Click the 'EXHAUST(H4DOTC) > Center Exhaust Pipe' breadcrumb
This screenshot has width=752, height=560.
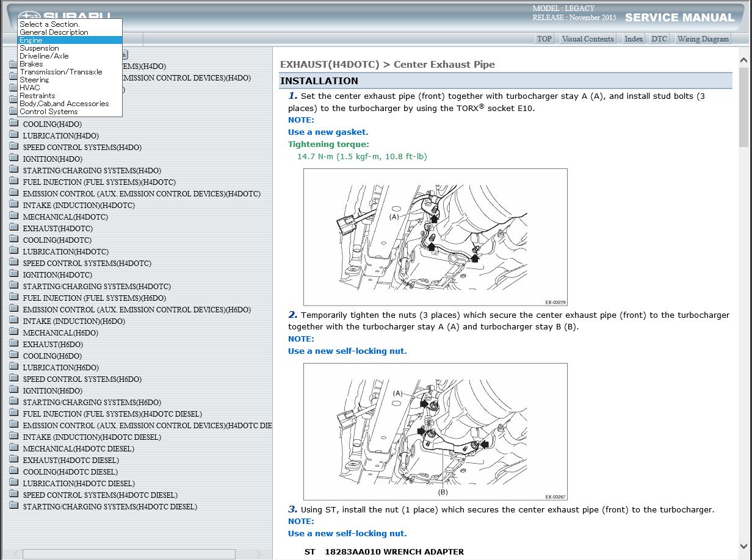pyautogui.click(x=388, y=64)
